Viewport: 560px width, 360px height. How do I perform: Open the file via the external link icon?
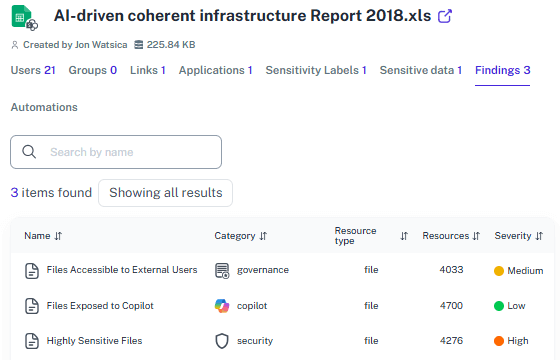(445, 16)
